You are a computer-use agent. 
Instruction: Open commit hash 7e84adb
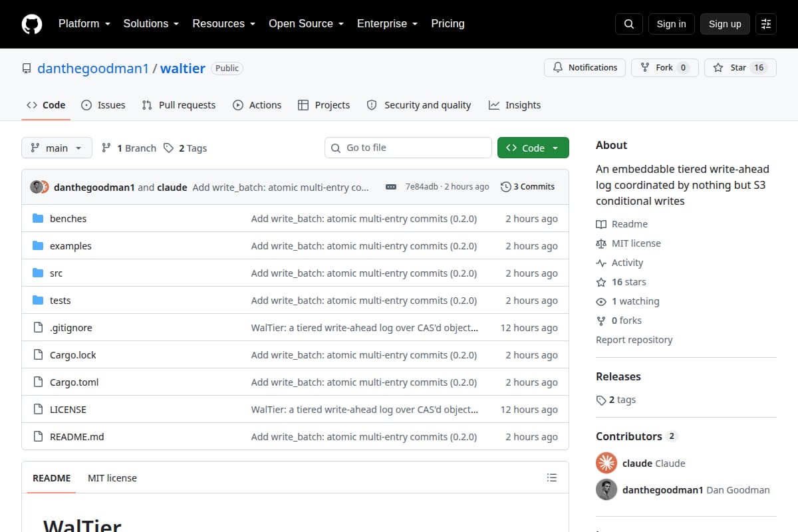(422, 187)
